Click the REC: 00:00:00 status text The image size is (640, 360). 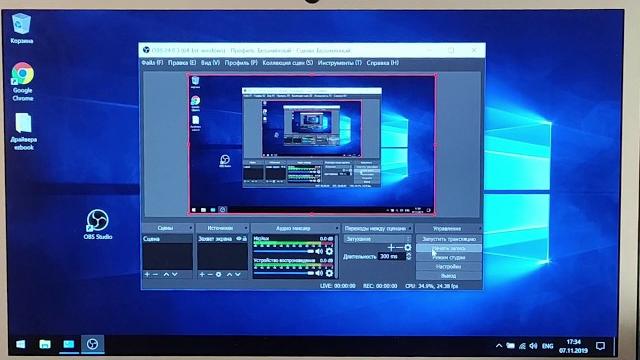point(380,286)
